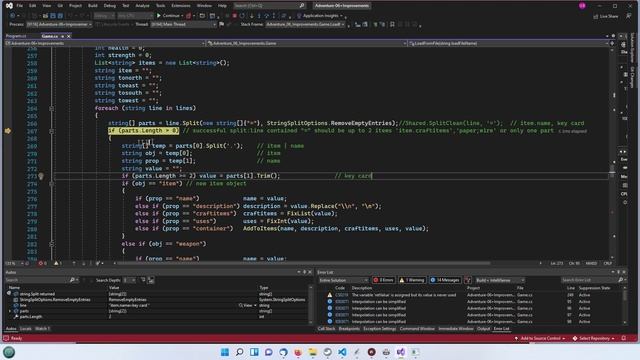640x360 pixels.
Task: Click the Autos panel search field
Action: coord(37,280)
